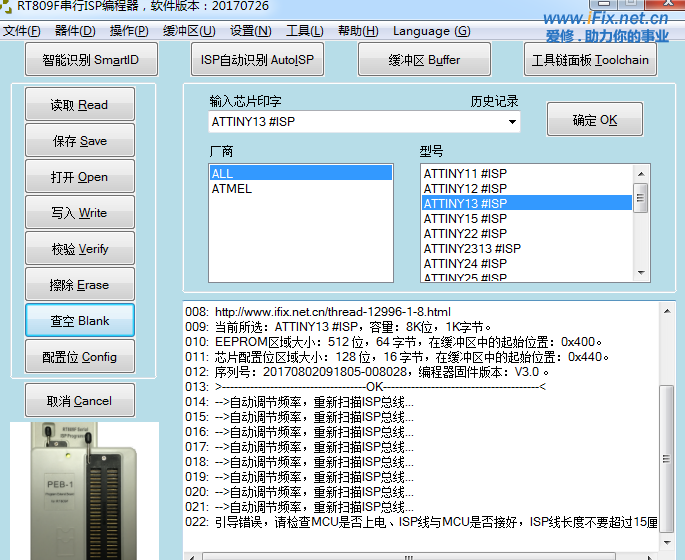This screenshot has height=560, width=685.
Task: Click the 取消 Cancel button
Action: (80, 401)
